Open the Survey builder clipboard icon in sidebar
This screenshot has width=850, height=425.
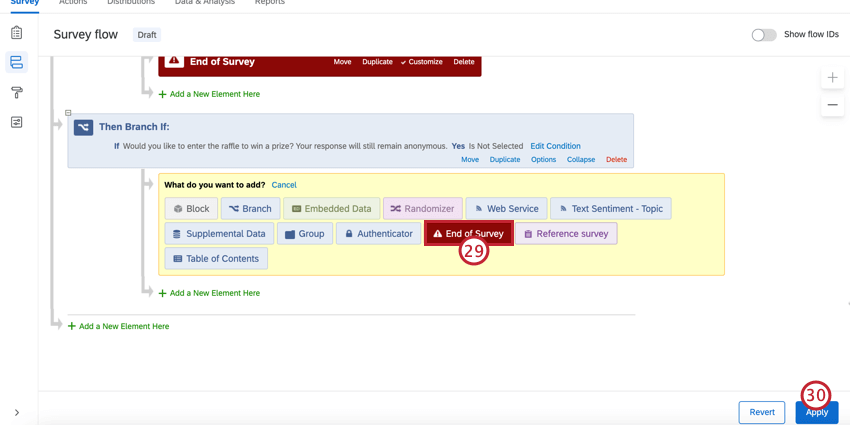tap(17, 33)
